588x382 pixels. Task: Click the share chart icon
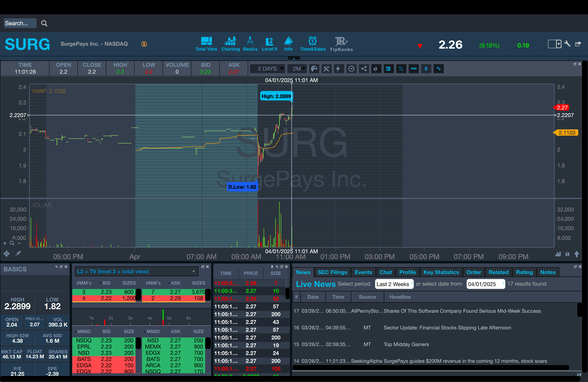pos(364,69)
